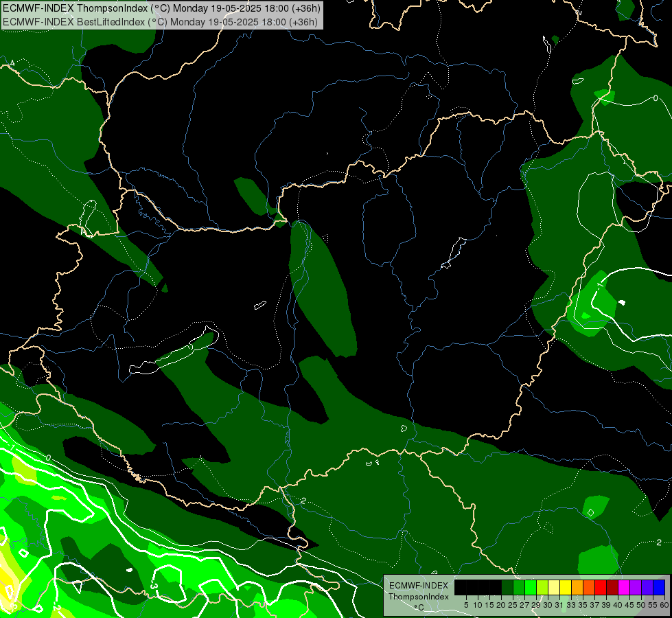Click legend tick value 50
The image size is (672, 618).
[641, 605]
